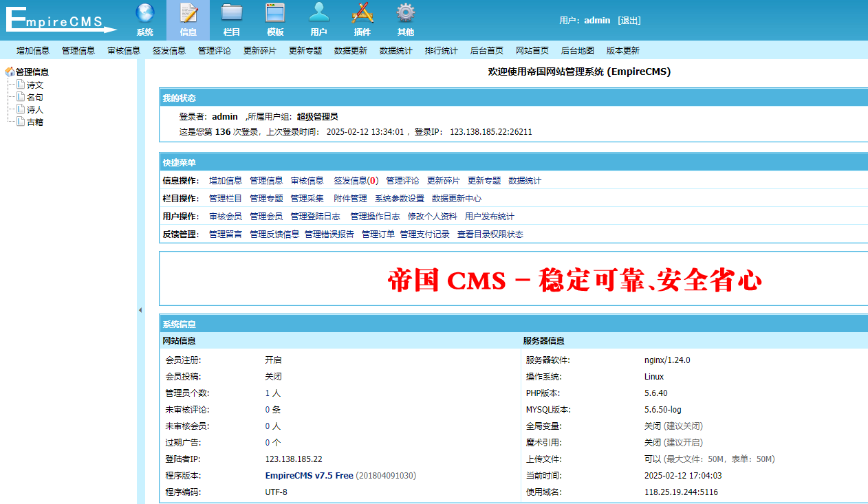
Task: Click 管理留言 quick link
Action: [x=226, y=234]
